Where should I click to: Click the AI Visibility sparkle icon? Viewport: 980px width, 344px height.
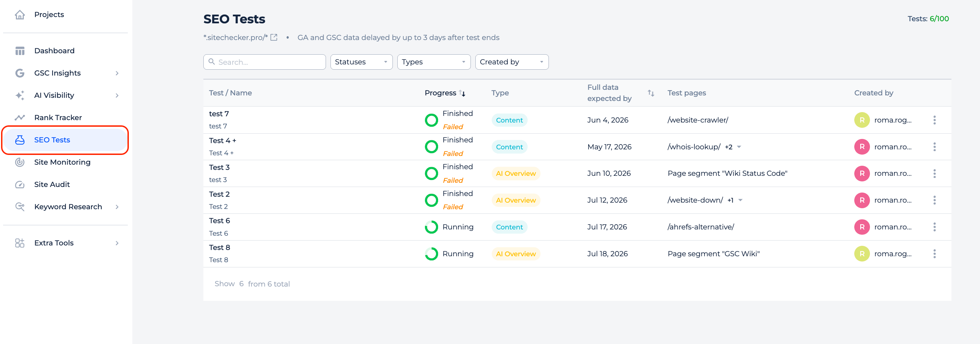pos(20,95)
